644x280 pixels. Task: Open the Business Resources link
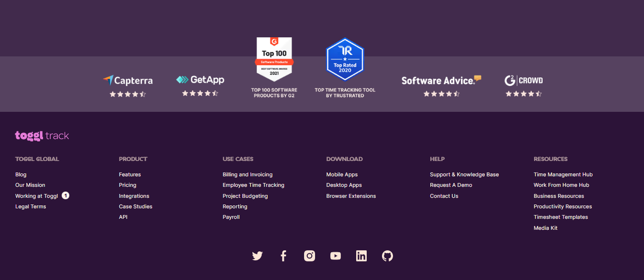[x=559, y=196]
